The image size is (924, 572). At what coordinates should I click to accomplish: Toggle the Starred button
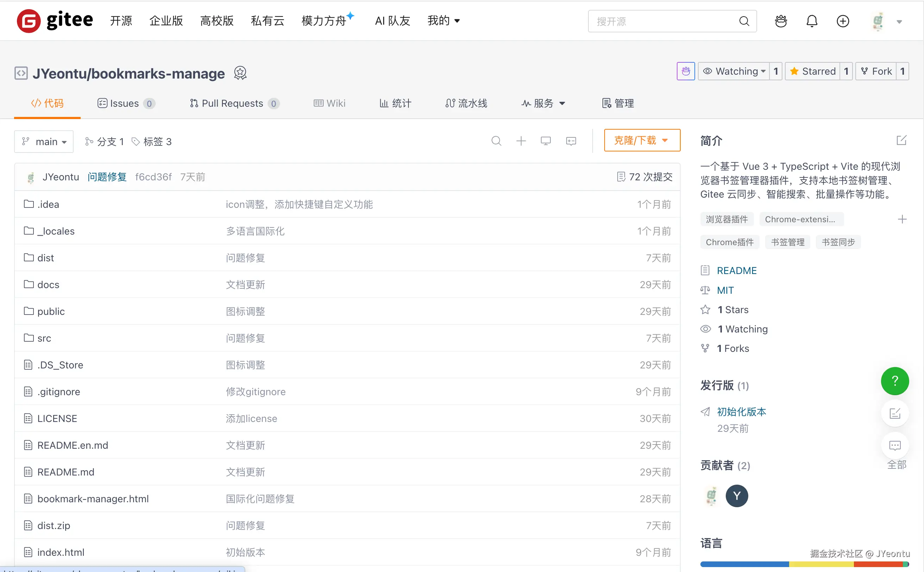coord(812,71)
